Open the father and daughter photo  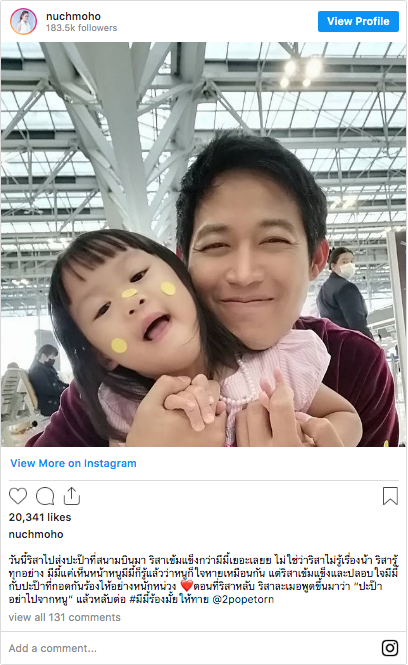coord(204,244)
